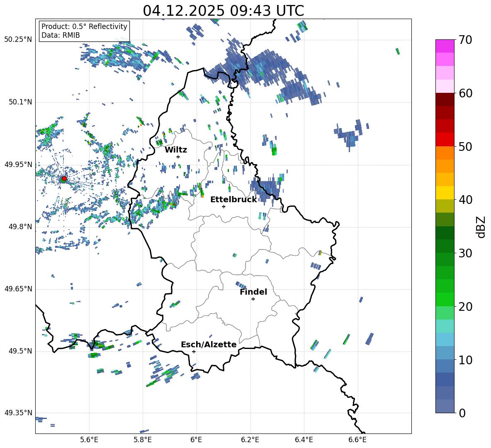This screenshot has height=448, width=491.
Task: Click the Product 0.5° Reflectivity info box
Action: (x=84, y=31)
